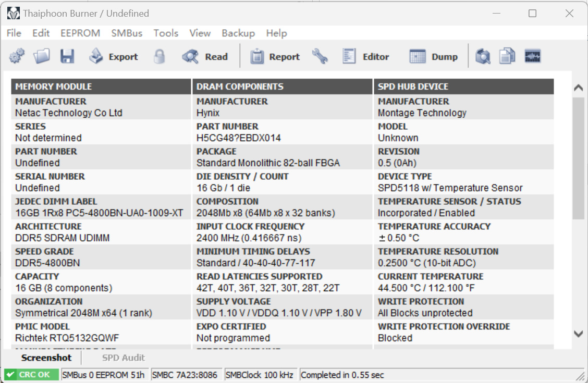Image resolution: width=588 pixels, height=383 pixels.
Task: Open the Dump view from toolbar
Action: [x=434, y=57]
